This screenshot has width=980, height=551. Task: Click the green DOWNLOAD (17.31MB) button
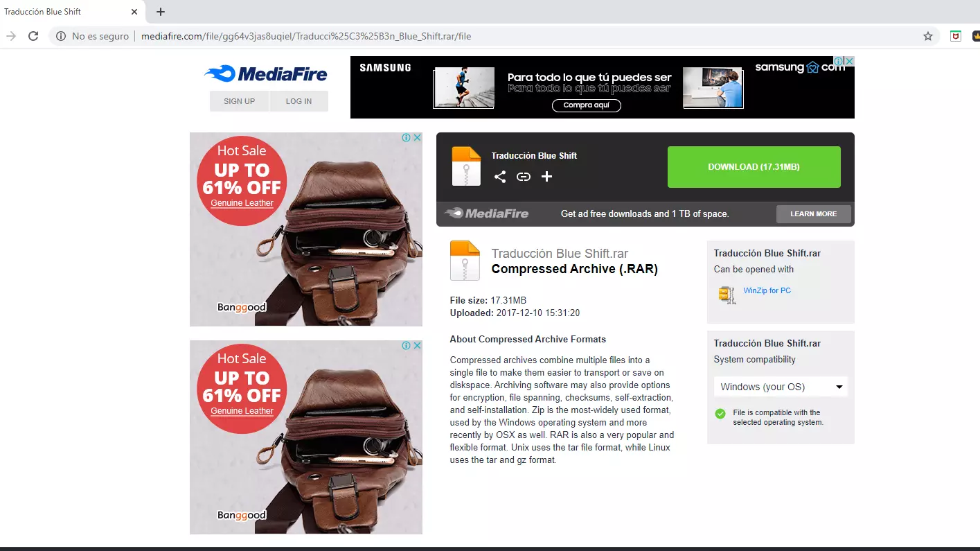754,167
